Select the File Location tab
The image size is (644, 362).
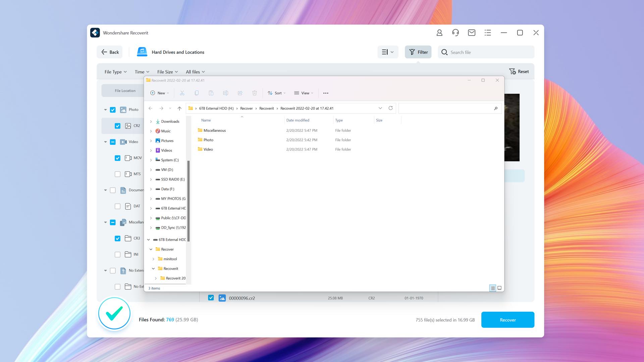click(x=123, y=90)
